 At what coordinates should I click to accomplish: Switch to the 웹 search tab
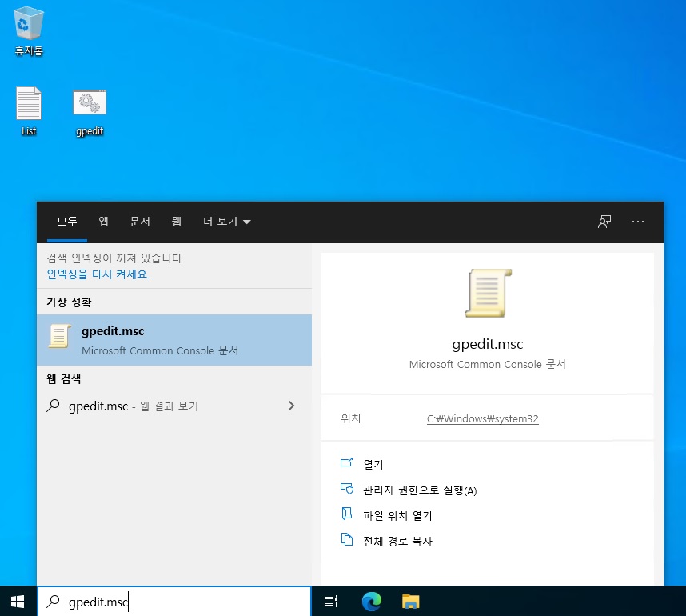pyautogui.click(x=177, y=222)
